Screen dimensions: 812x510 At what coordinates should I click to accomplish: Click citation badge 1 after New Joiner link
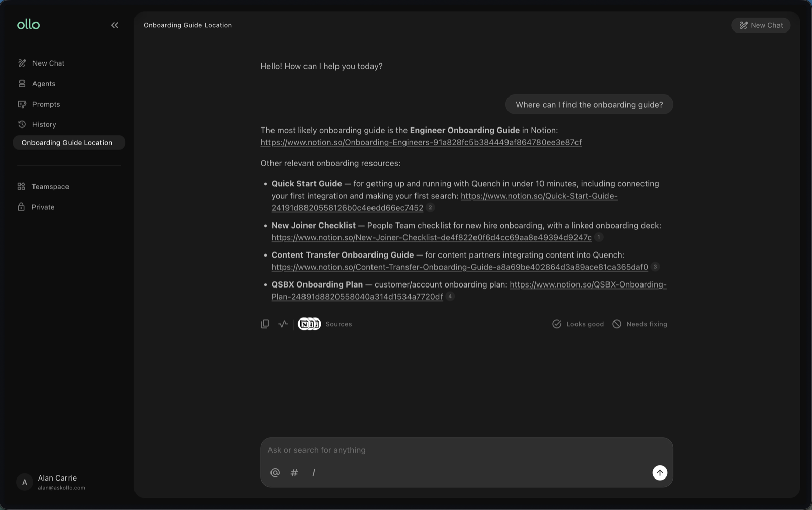click(599, 237)
